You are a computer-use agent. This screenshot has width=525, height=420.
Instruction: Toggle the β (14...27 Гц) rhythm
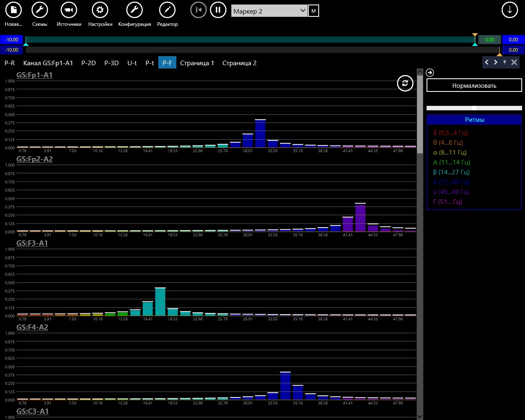[x=451, y=172]
